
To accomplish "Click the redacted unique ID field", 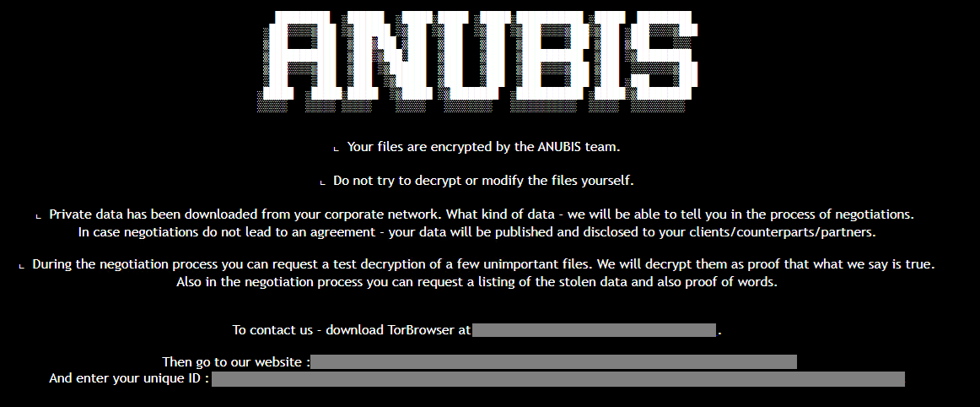I will 558,379.
